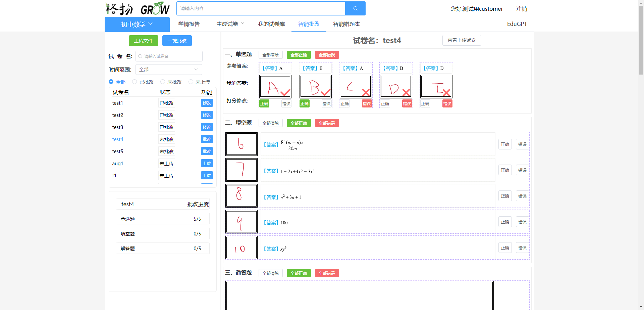This screenshot has height=310, width=644.
Task: Open the 生成试卷 menu dropdown
Action: click(x=230, y=24)
